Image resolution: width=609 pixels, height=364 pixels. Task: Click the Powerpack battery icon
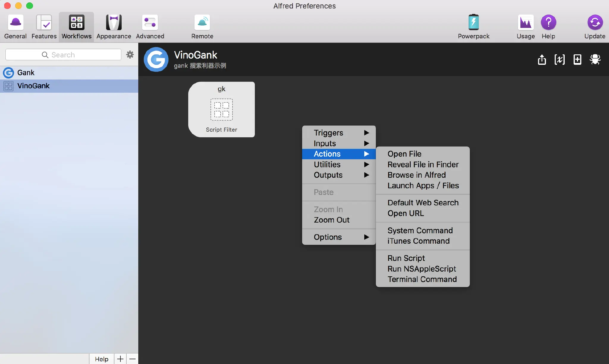point(473,23)
